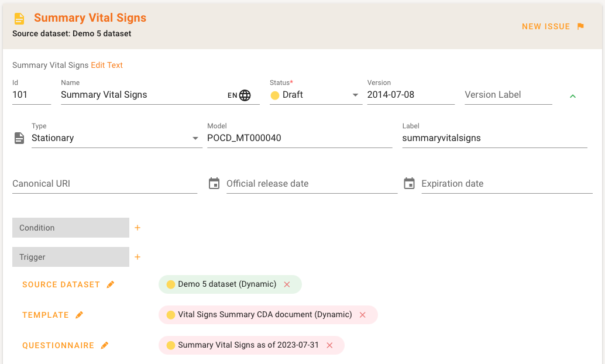Click the Edit Text link
The width and height of the screenshot is (605, 364).
point(106,66)
